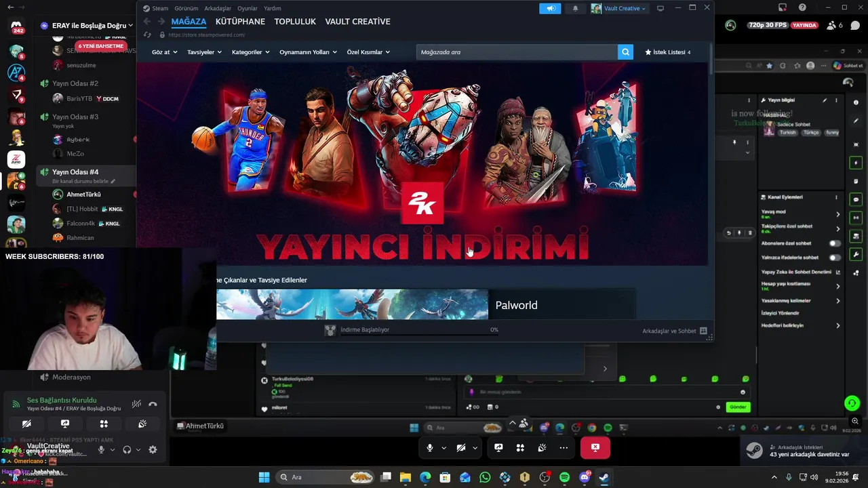Open the Moderasyon channel in Discord
Image resolution: width=868 pixels, height=488 pixels.
point(71,377)
